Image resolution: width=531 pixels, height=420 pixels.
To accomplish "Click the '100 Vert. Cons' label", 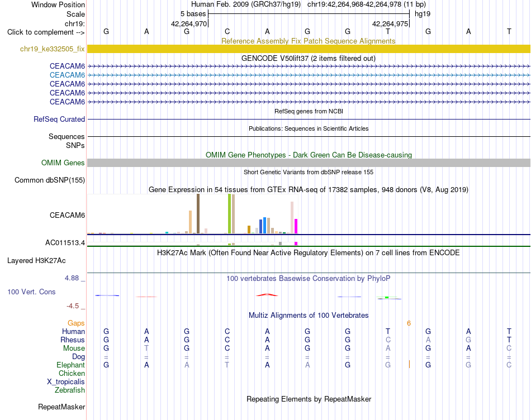I will click(x=31, y=292).
